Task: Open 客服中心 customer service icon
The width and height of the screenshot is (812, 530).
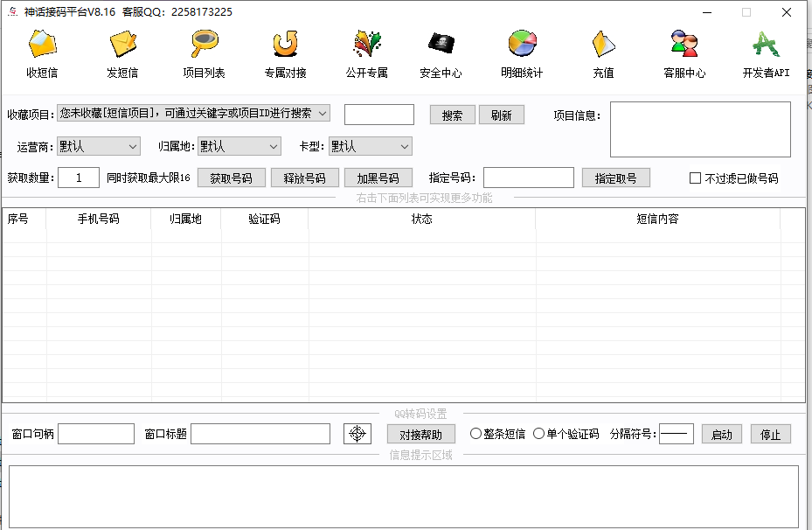Action: (x=684, y=45)
